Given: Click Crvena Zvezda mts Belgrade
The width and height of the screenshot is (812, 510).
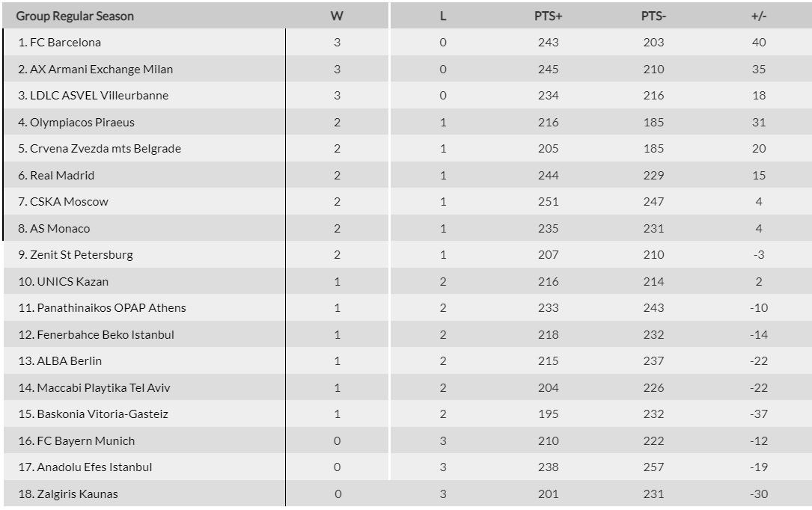Looking at the screenshot, I should point(105,149).
